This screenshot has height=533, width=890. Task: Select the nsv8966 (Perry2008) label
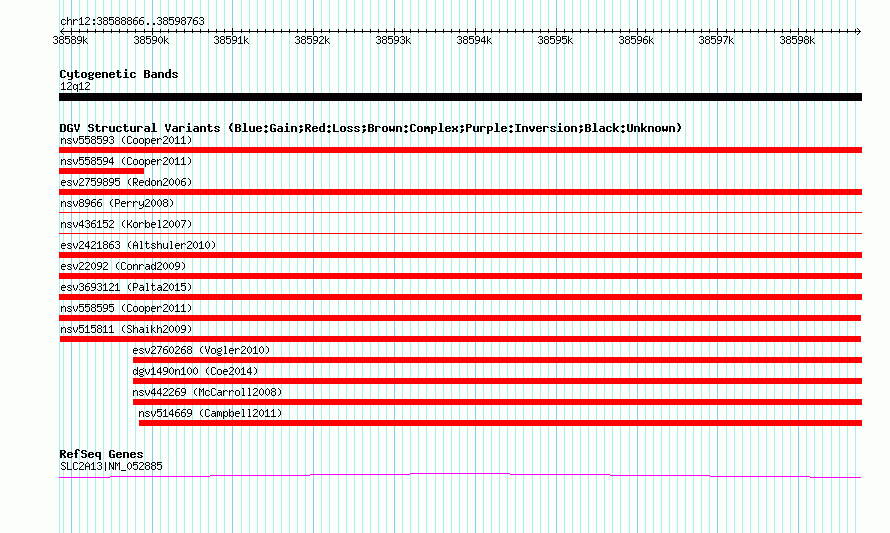click(117, 203)
